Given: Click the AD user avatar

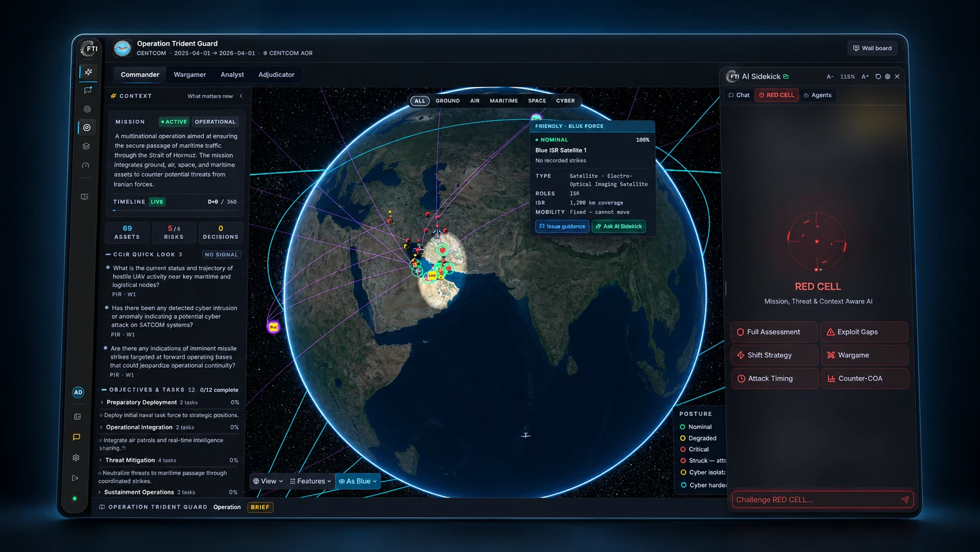Looking at the screenshot, I should tap(78, 392).
